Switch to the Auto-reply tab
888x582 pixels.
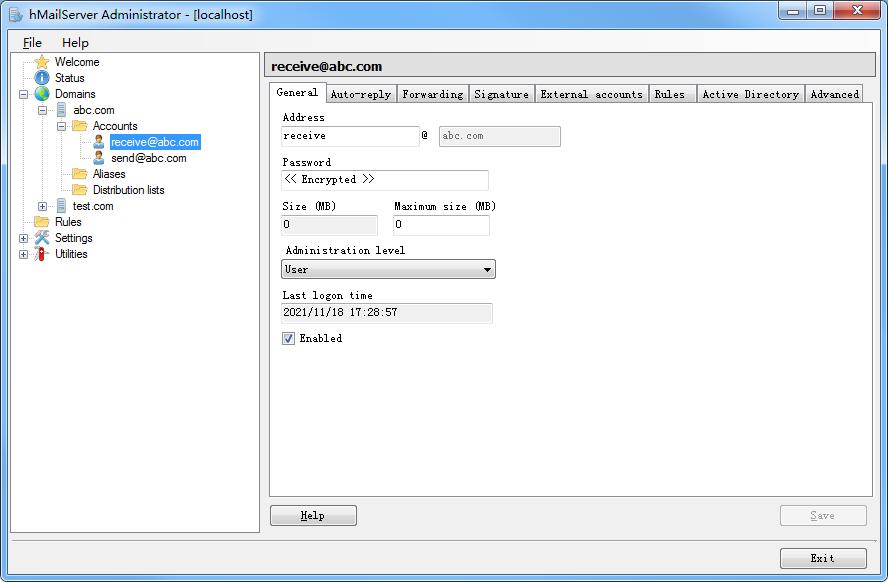361,94
